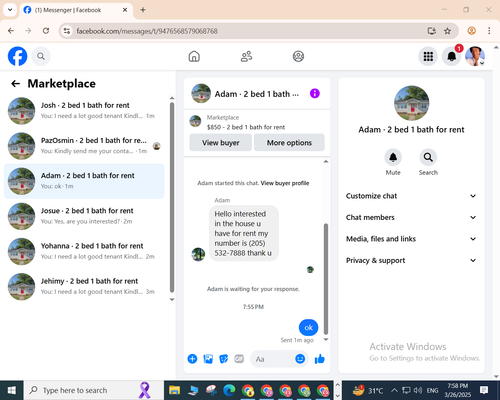Open Yohanna conversation
The height and width of the screenshot is (400, 500).
pyautogui.click(x=84, y=251)
